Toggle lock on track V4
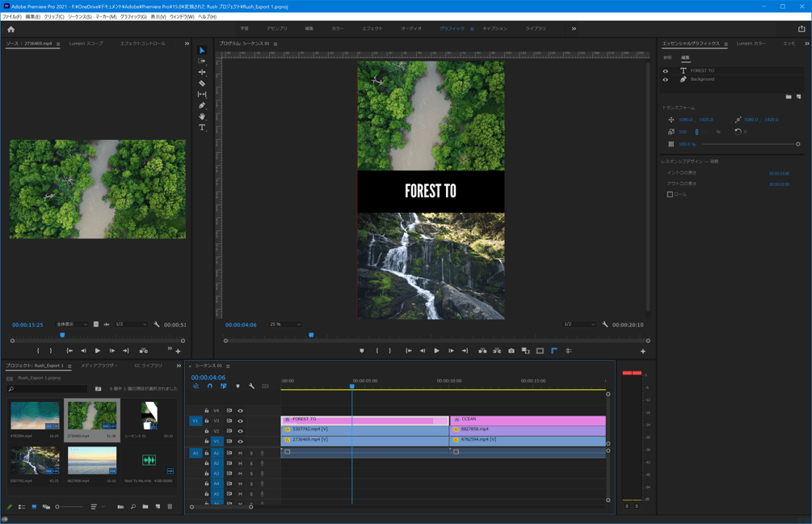 click(x=207, y=411)
